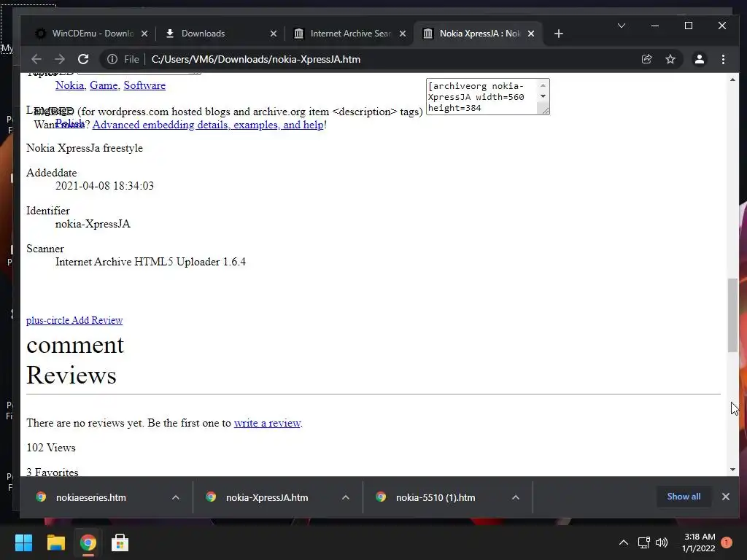
Task: Open Microsoft Store from taskbar
Action: [120, 542]
